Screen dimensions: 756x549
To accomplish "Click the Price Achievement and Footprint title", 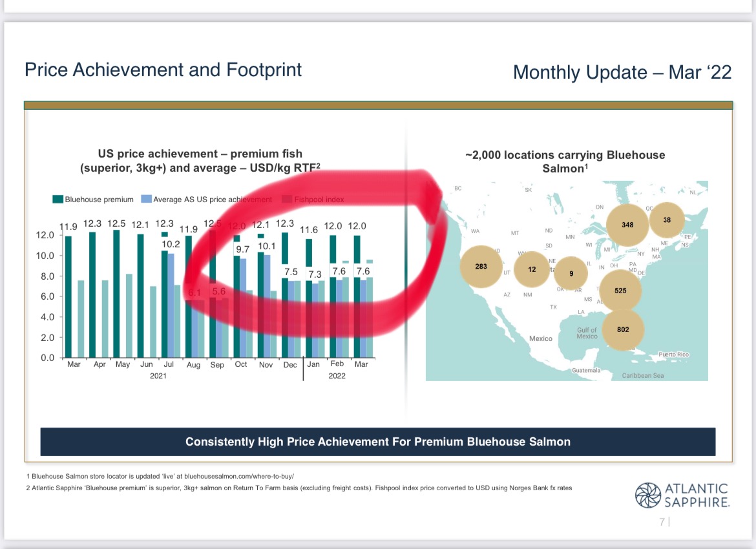I will (x=163, y=70).
